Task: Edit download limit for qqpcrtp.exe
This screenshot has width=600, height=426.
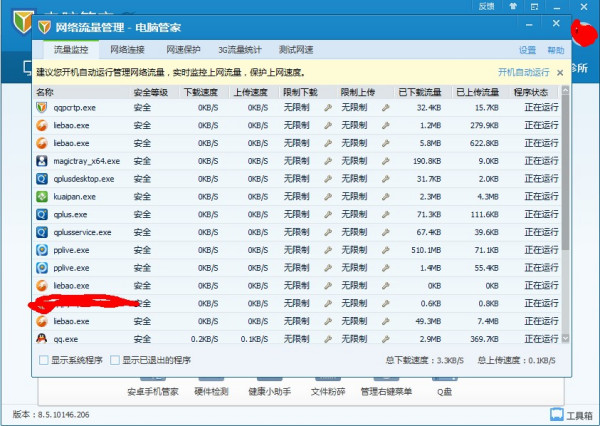Action: (x=328, y=108)
